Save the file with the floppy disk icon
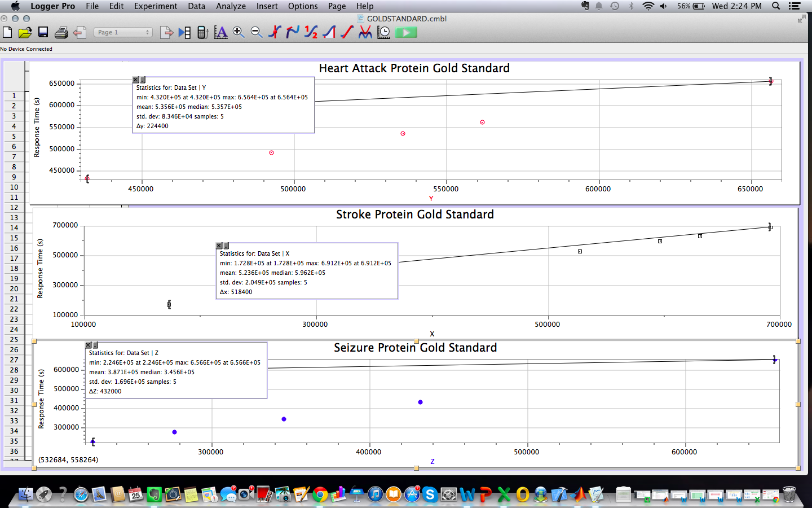Viewport: 812px width, 508px height. click(x=43, y=33)
